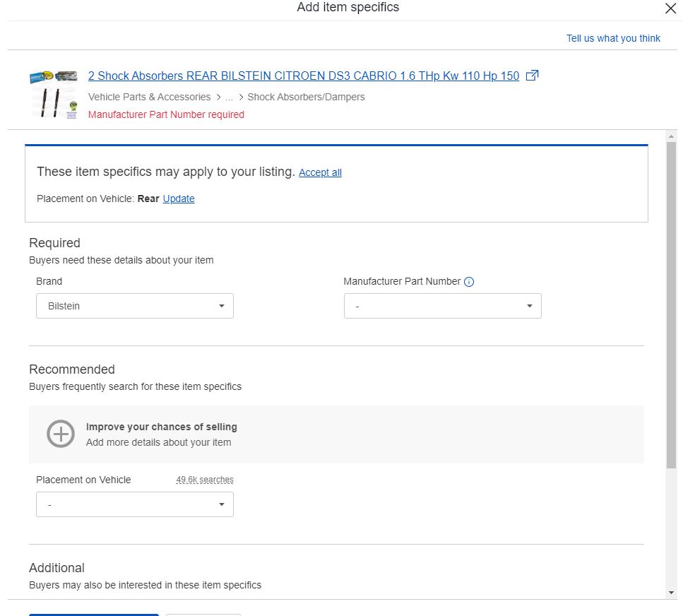This screenshot has height=616, width=683.
Task: Click the scrollbar down arrow
Action: (671, 593)
